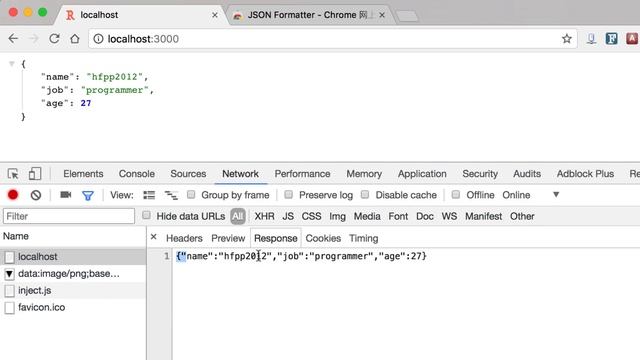Open the Online throttling selector
The image size is (640, 360).
point(516,195)
